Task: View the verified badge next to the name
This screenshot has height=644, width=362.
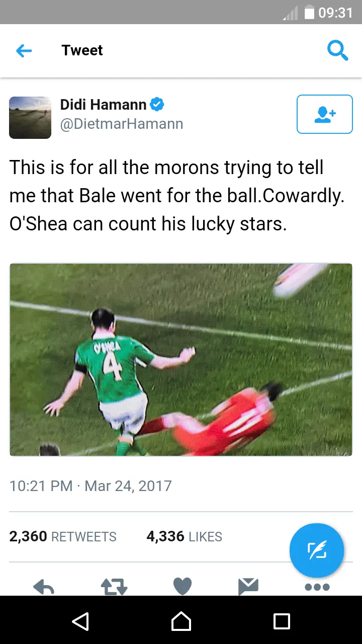Action: pyautogui.click(x=157, y=105)
